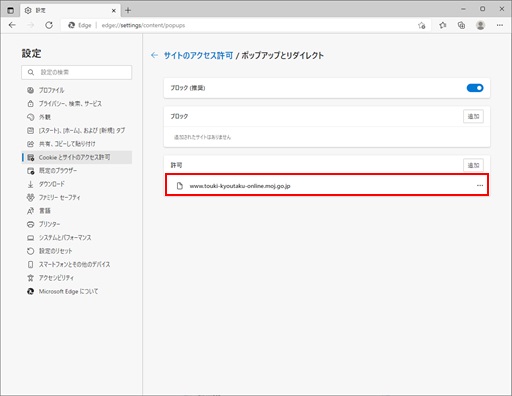This screenshot has width=512, height=396.
Task: Select www.touki-kyoutaku-online.moj.go.jp entry
Action: click(x=327, y=185)
